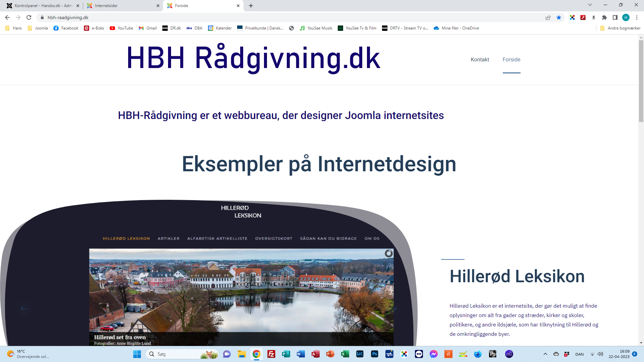Toggle the Chrome side panel
The image size is (644, 362).
615,17
